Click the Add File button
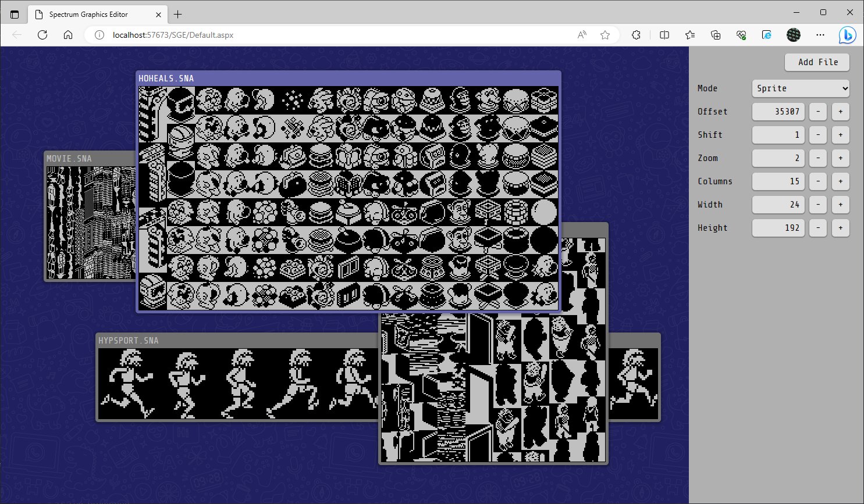 click(x=817, y=62)
